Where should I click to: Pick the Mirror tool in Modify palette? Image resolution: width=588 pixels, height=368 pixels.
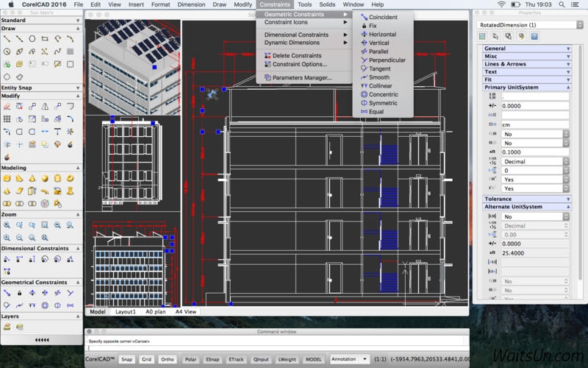click(x=45, y=107)
